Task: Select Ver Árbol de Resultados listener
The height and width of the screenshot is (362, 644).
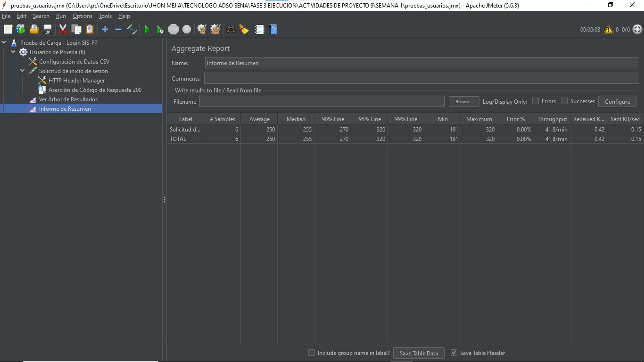Action: (68, 99)
